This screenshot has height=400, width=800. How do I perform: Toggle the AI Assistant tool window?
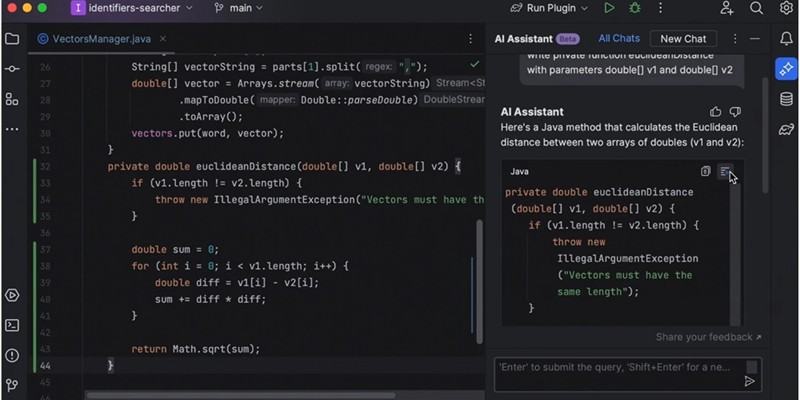coord(785,69)
